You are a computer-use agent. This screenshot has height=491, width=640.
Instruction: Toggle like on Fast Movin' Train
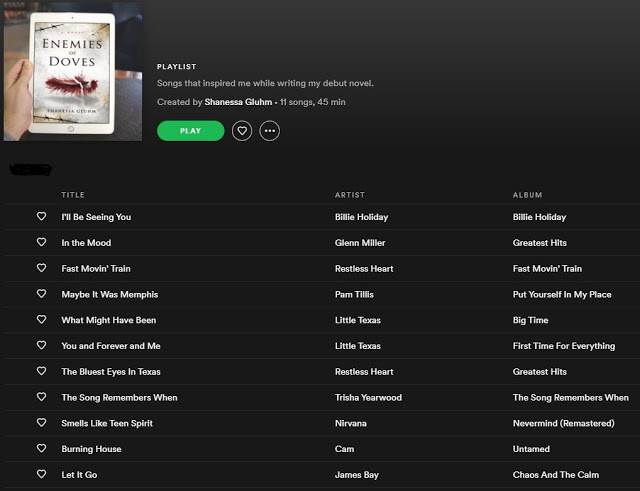tap(41, 268)
